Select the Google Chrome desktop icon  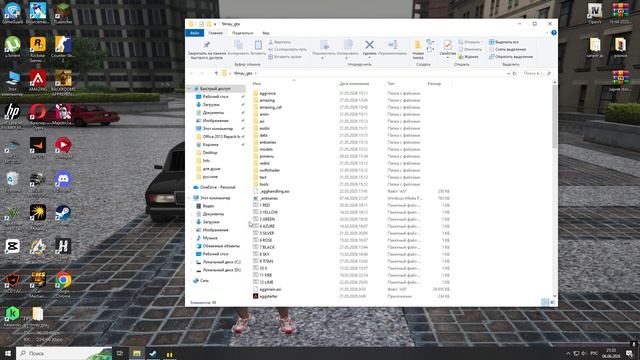(x=63, y=284)
